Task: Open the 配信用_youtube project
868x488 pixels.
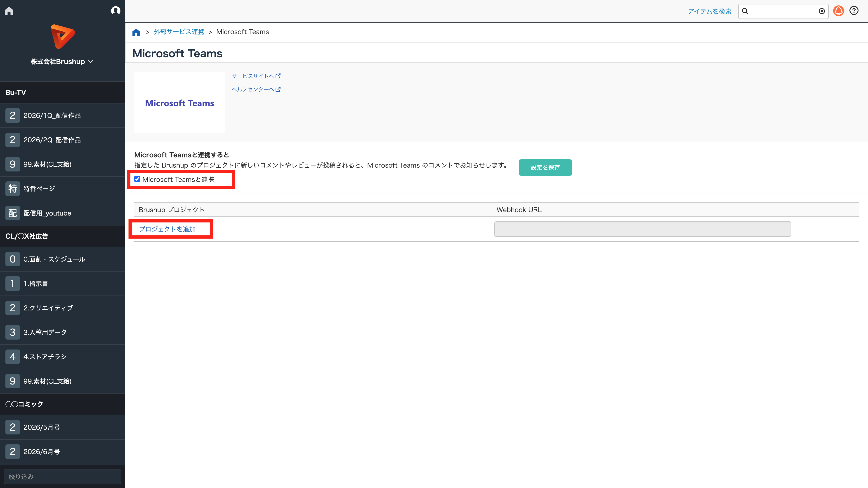Action: (x=62, y=213)
